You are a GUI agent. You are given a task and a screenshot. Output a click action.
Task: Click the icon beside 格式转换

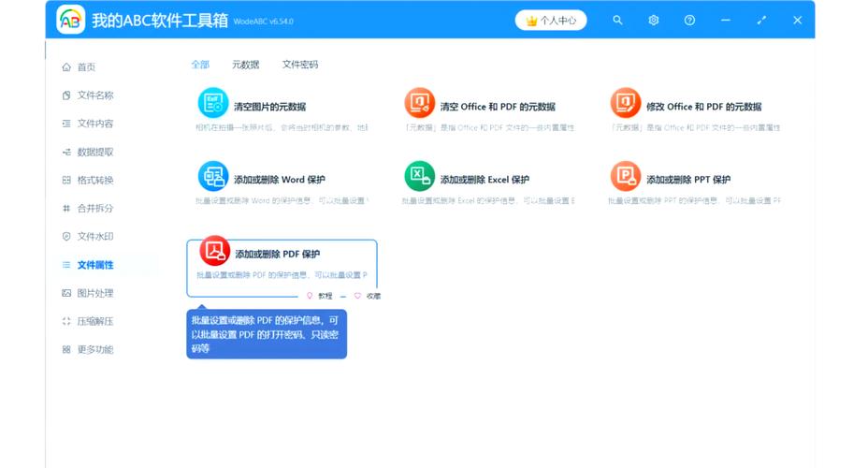(x=66, y=180)
